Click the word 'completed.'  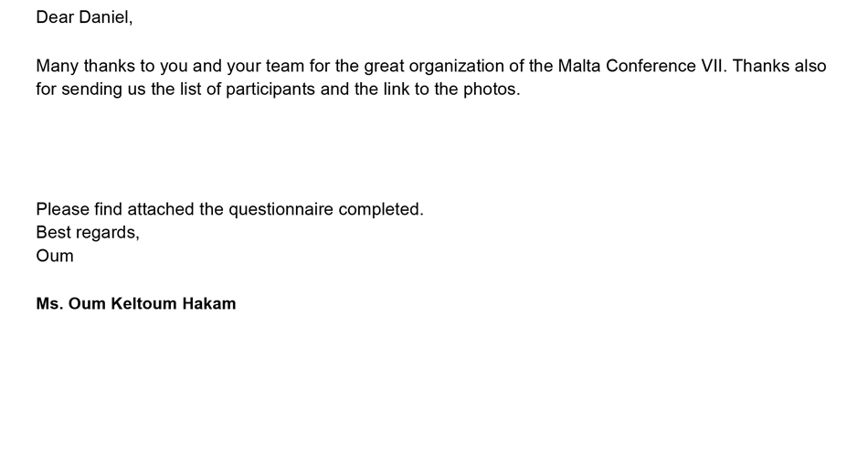click(x=381, y=210)
